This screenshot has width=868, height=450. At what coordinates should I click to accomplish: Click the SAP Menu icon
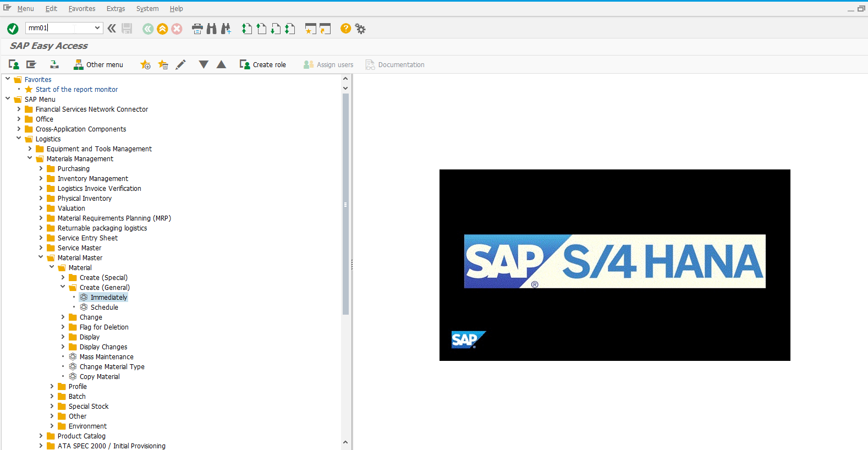pyautogui.click(x=31, y=64)
